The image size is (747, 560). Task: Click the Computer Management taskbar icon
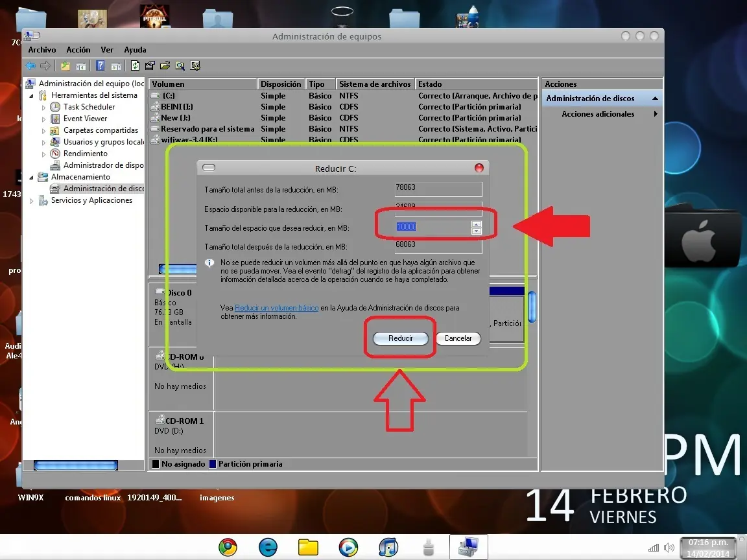tap(468, 546)
